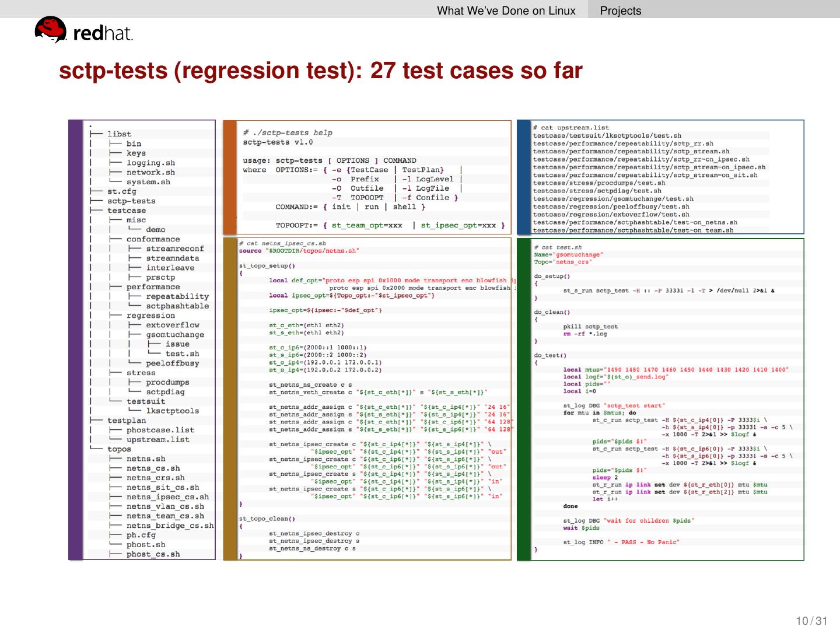Select interleave in the directory tree

[170, 268]
